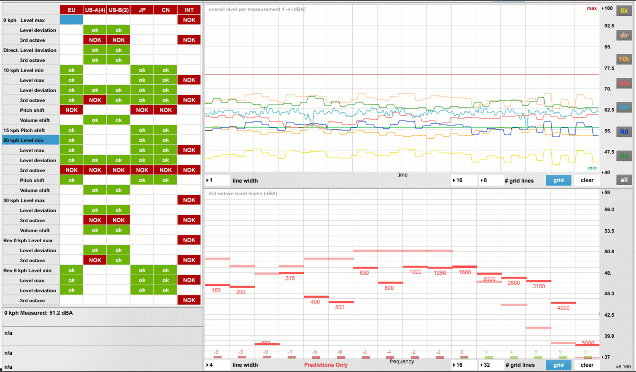
Task: Select the 'Direct. Level deviation' row label
Action: pyautogui.click(x=31, y=50)
